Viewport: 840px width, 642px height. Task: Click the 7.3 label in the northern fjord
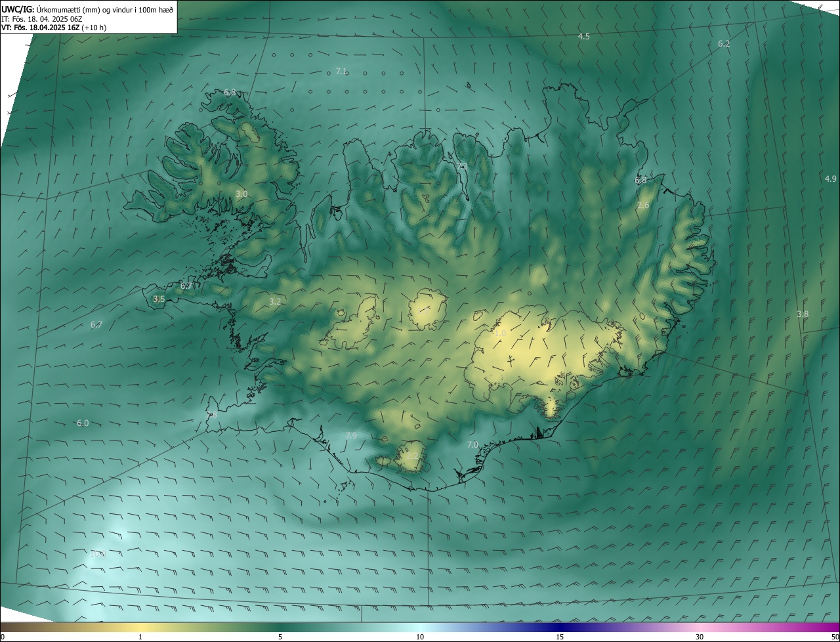point(463,167)
